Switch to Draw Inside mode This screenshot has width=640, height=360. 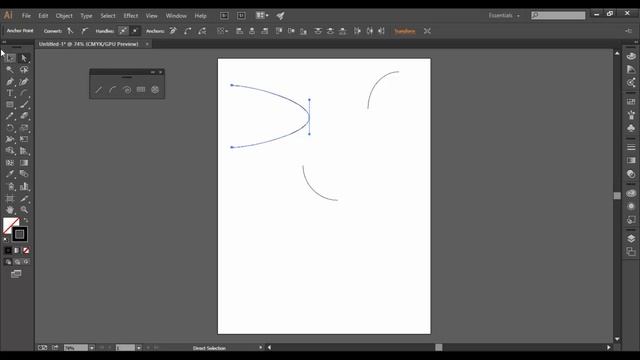(x=26, y=262)
